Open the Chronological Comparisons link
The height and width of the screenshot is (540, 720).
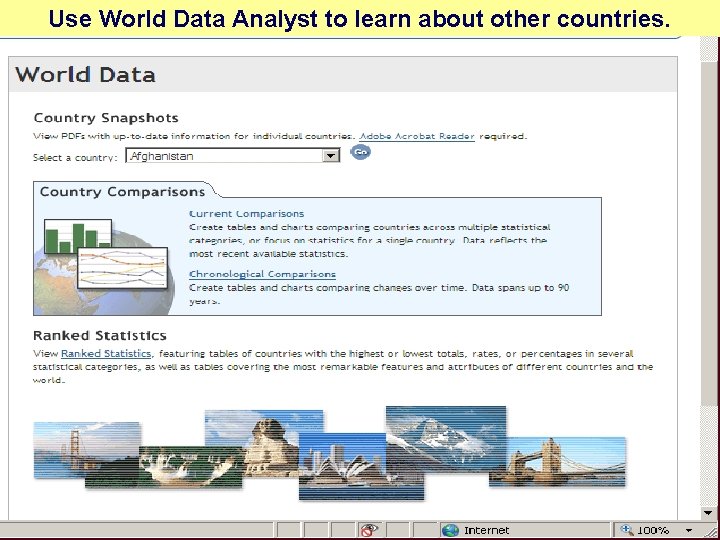tap(262, 274)
